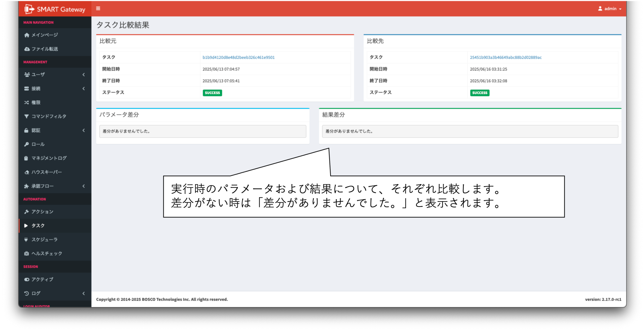Select the 権限 menu item
The image size is (644, 331).
pyautogui.click(x=36, y=102)
